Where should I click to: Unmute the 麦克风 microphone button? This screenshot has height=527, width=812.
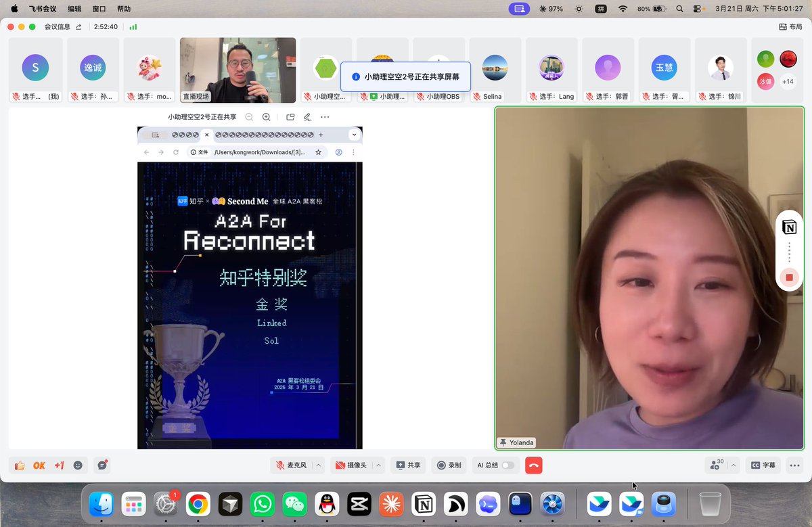[x=292, y=465]
